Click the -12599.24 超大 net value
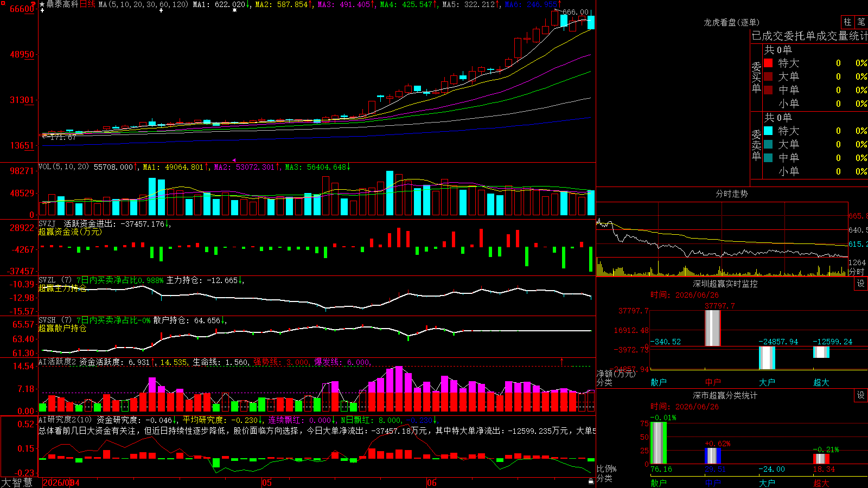 (832, 342)
